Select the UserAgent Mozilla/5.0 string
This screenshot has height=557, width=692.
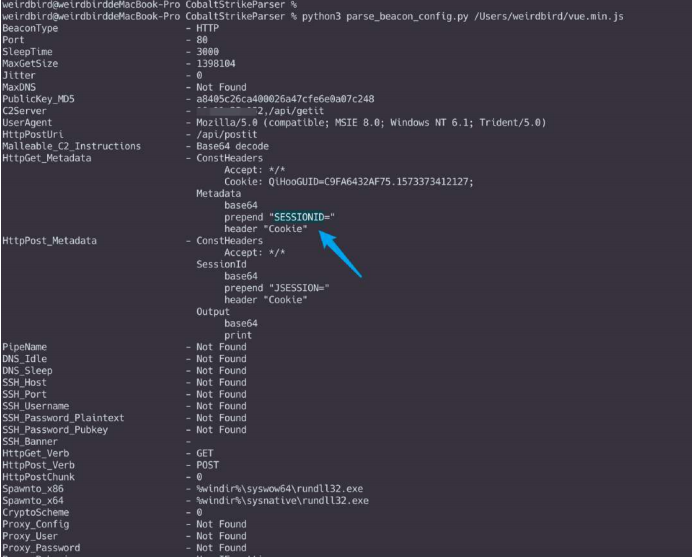tap(371, 123)
